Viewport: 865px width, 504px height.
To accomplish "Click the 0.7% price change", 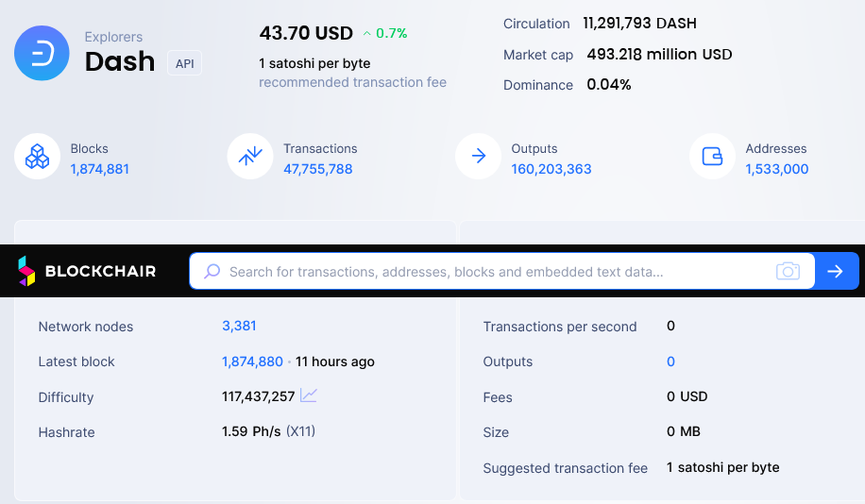I will click(392, 34).
